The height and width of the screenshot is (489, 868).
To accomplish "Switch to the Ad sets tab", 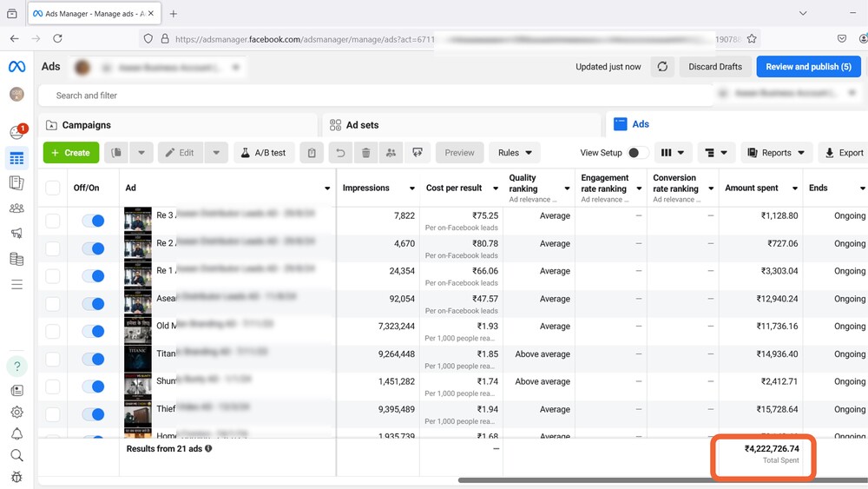I will click(362, 125).
